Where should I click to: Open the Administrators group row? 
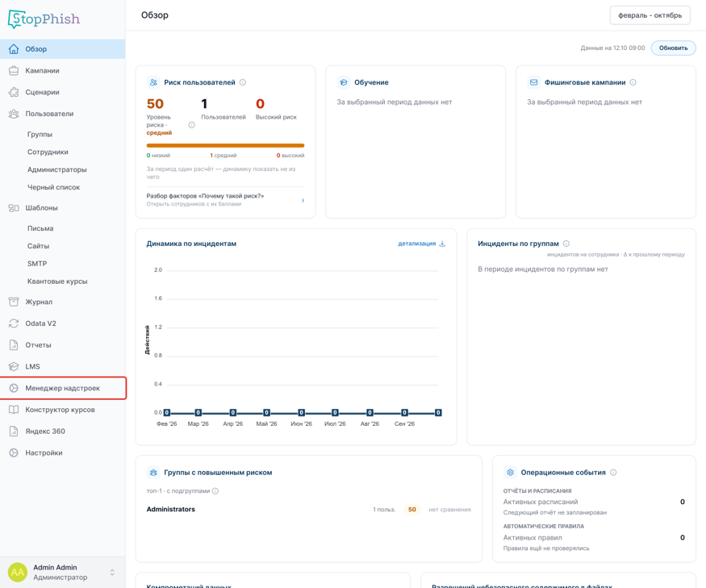(x=309, y=509)
